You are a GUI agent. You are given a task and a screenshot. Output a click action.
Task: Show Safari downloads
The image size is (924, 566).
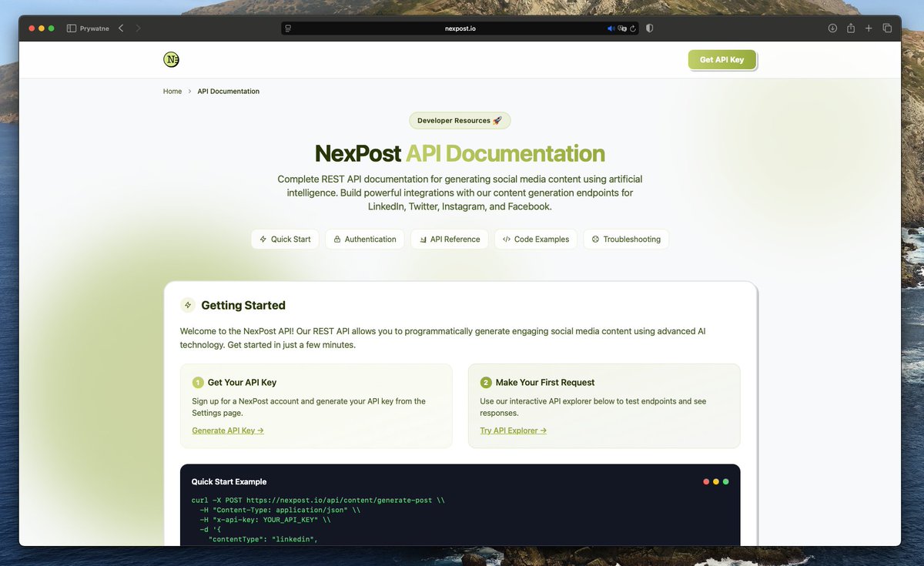(x=832, y=28)
